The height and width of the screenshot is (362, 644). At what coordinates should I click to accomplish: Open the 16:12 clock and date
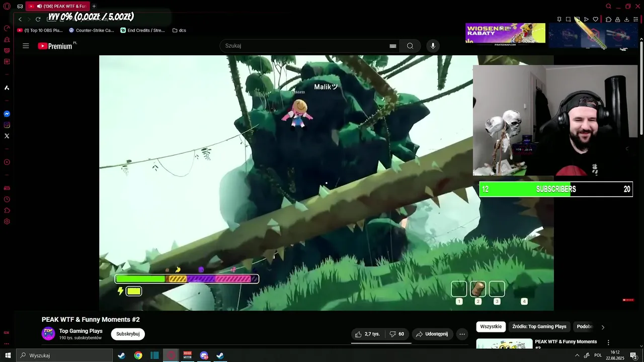(616, 355)
